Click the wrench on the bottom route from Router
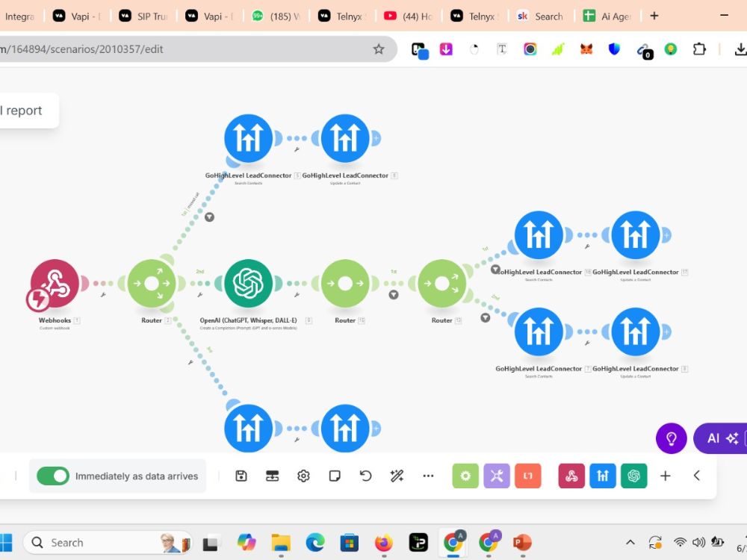The image size is (747, 560). point(190,362)
